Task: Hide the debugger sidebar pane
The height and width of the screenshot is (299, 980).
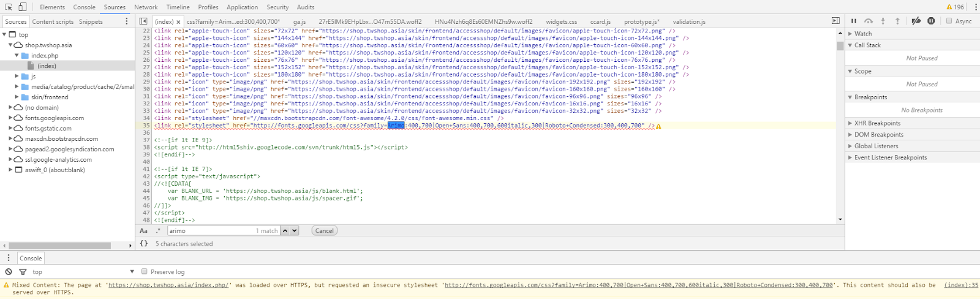Action: click(835, 21)
